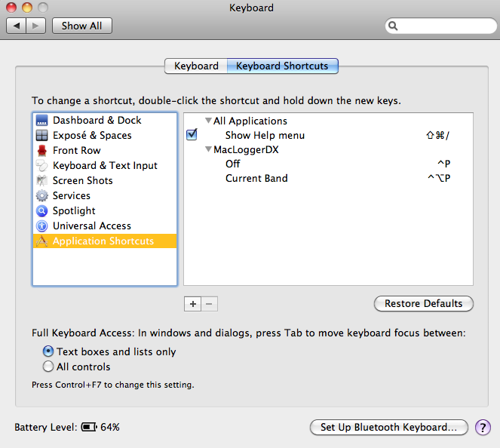The height and width of the screenshot is (448, 500).
Task: Switch to the Keyboard Shortcuts tab
Action: pyautogui.click(x=282, y=66)
